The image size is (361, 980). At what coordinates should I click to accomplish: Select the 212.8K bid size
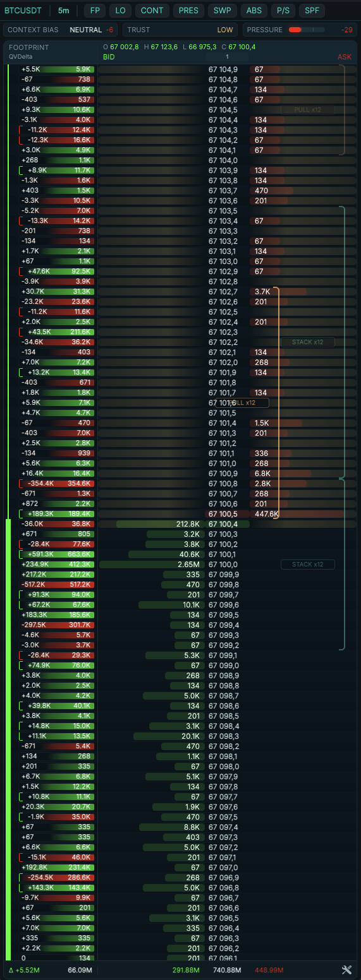tap(188, 524)
